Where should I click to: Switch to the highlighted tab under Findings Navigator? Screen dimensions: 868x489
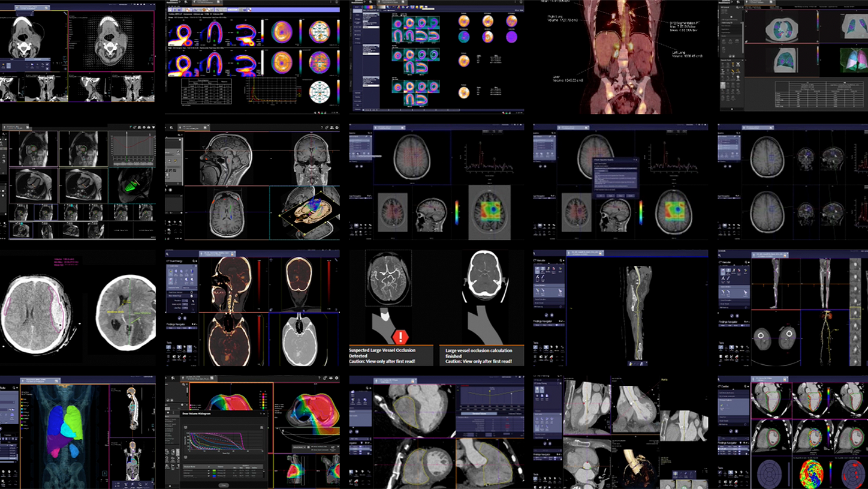click(557, 325)
